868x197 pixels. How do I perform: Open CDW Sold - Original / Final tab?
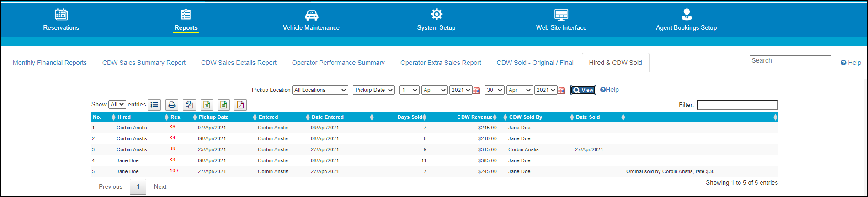[535, 63]
